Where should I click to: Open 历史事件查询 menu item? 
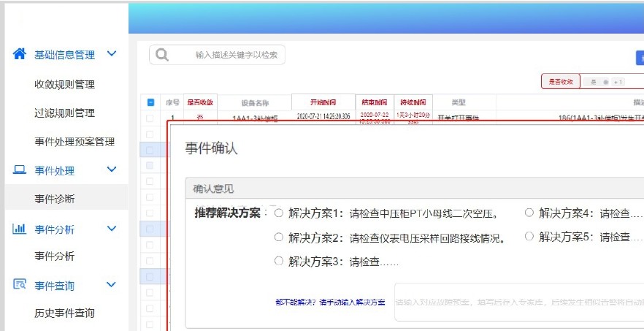click(64, 313)
